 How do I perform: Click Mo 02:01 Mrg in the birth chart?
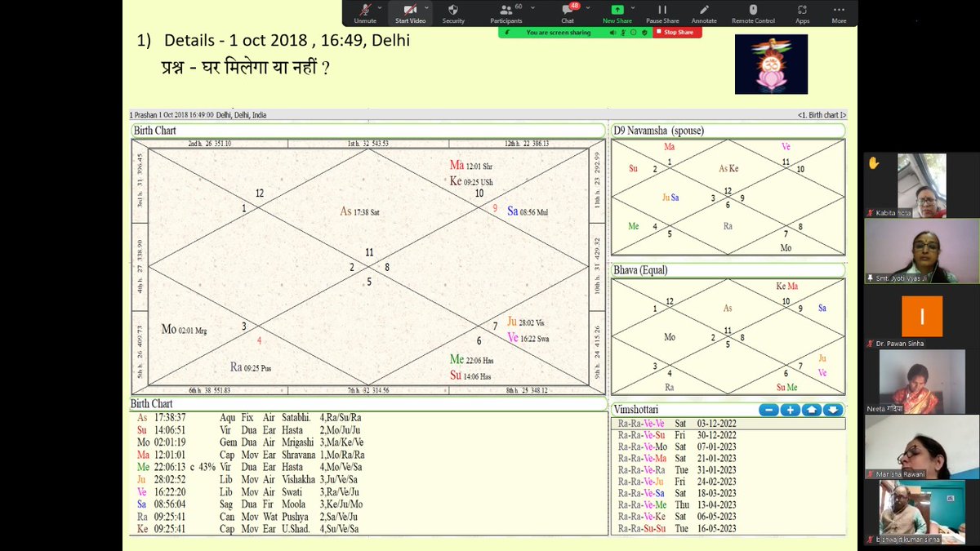click(184, 329)
